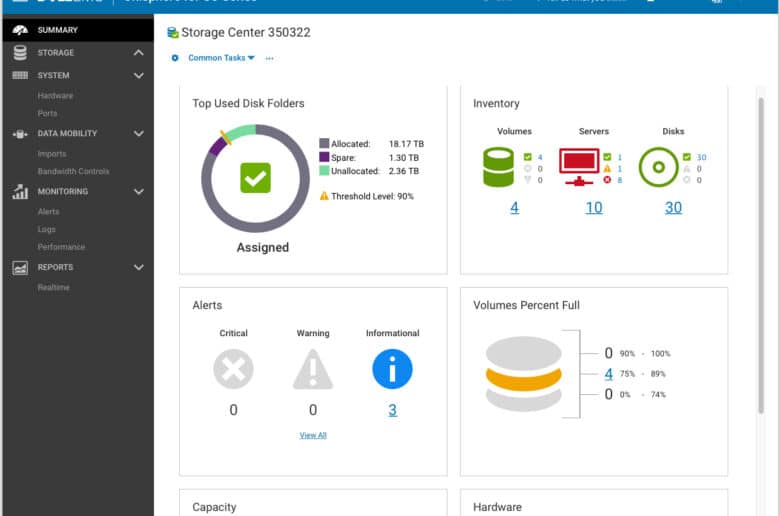
Task: Collapse the Reports section chevron
Action: (139, 267)
